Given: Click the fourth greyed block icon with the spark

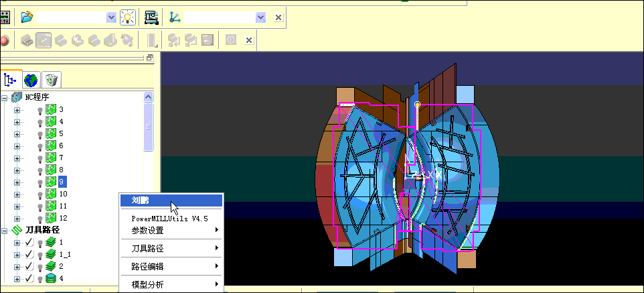Looking at the screenshot, I should coord(78,40).
